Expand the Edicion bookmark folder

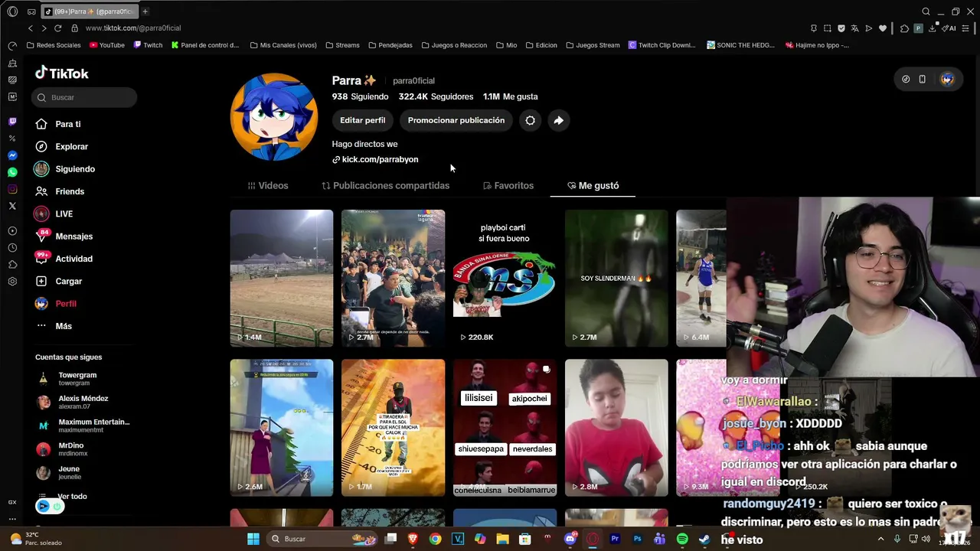pyautogui.click(x=541, y=45)
